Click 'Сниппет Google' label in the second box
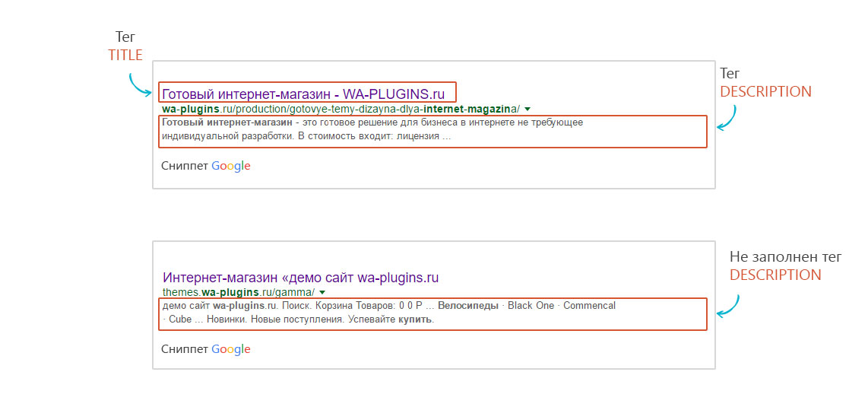The height and width of the screenshot is (407, 868). [206, 349]
